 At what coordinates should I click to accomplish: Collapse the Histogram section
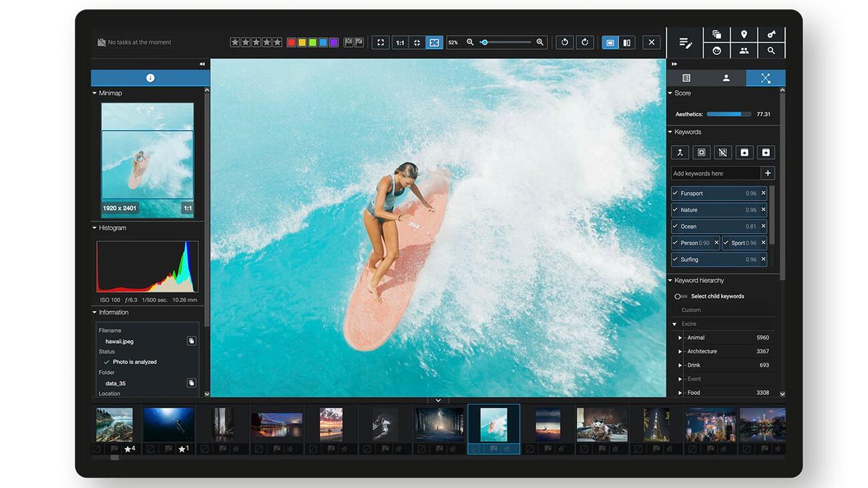coord(95,228)
